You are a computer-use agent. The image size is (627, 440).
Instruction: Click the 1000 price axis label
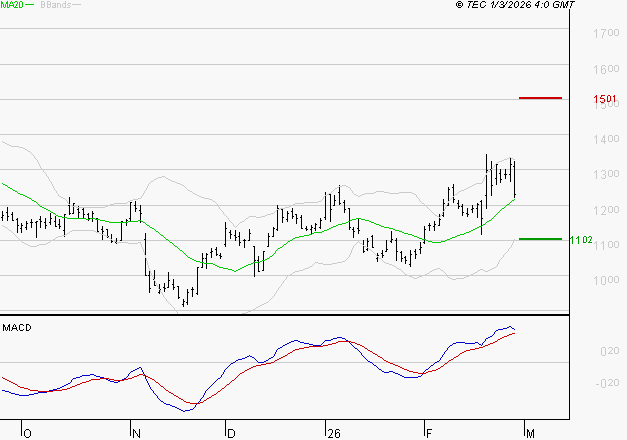coord(606,280)
